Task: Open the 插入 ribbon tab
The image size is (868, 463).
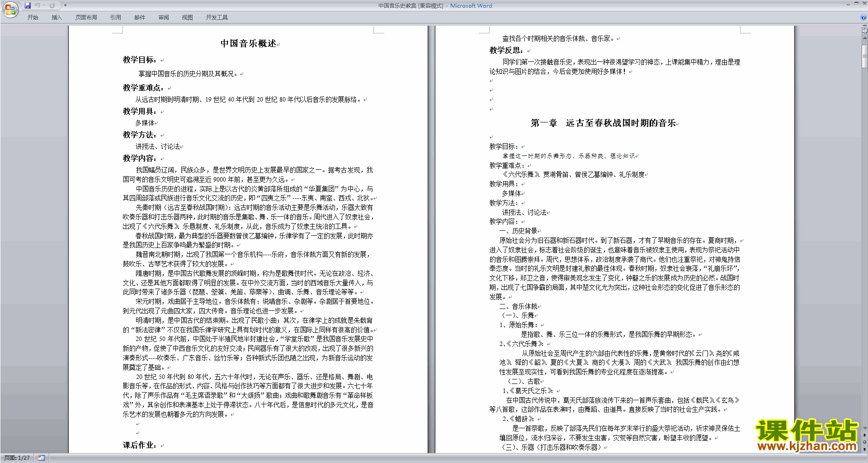Action: point(57,18)
